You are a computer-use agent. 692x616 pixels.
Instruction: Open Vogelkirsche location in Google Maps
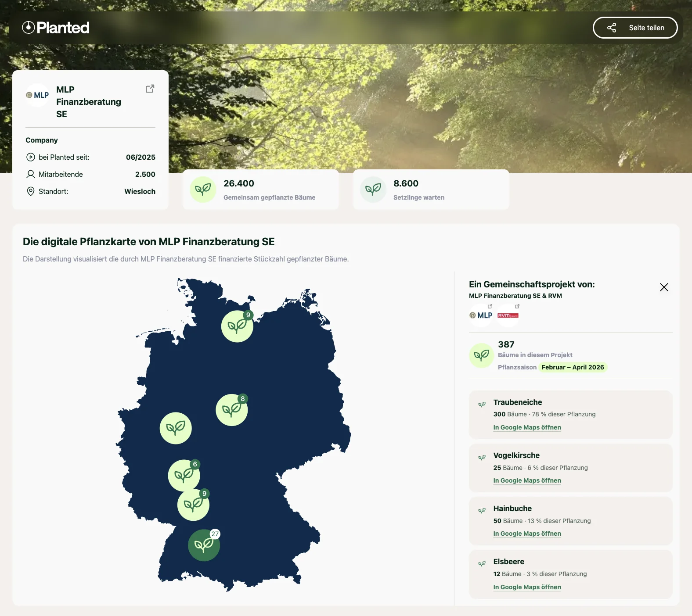(527, 480)
